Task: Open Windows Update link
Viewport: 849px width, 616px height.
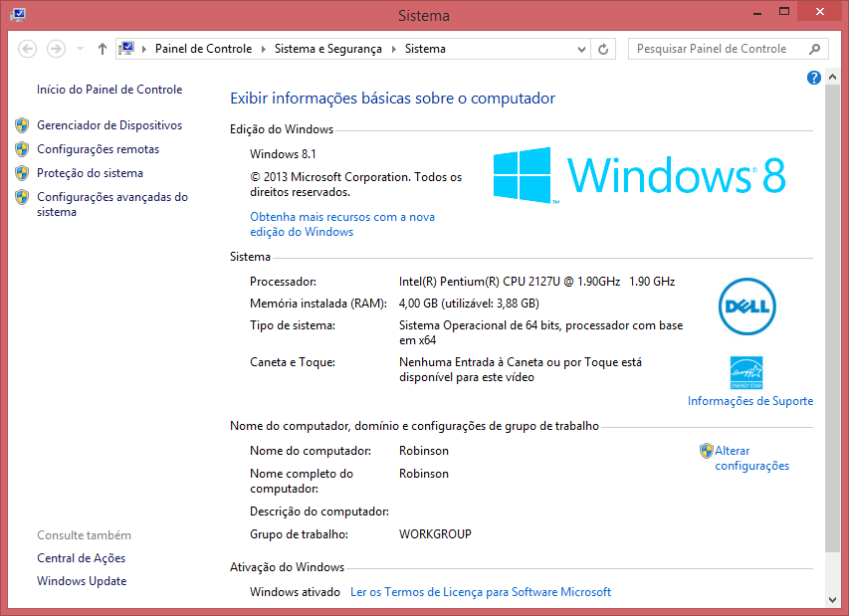Action: pos(82,581)
